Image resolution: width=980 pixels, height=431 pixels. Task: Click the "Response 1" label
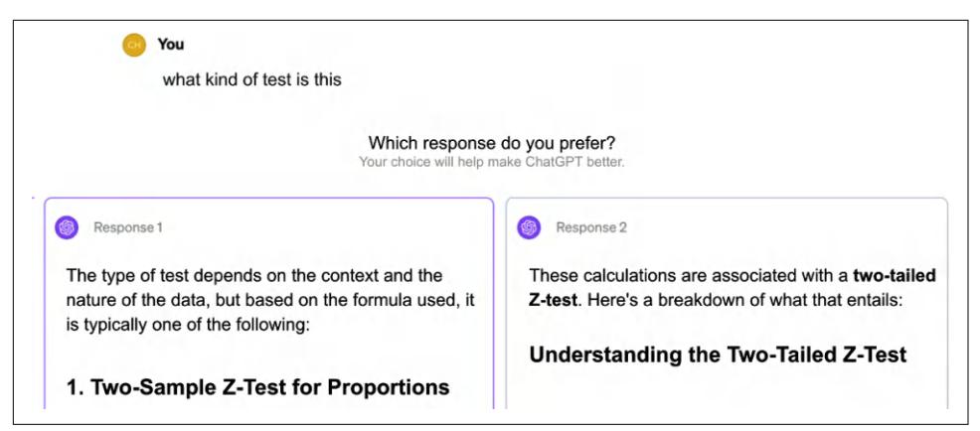pos(127,227)
